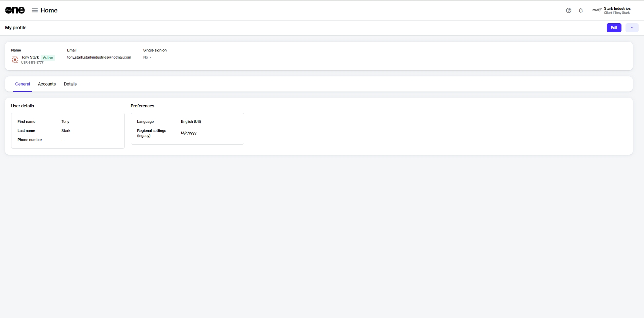Open the hamburger navigation menu
Screen dimensions: 644x318
click(35, 10)
